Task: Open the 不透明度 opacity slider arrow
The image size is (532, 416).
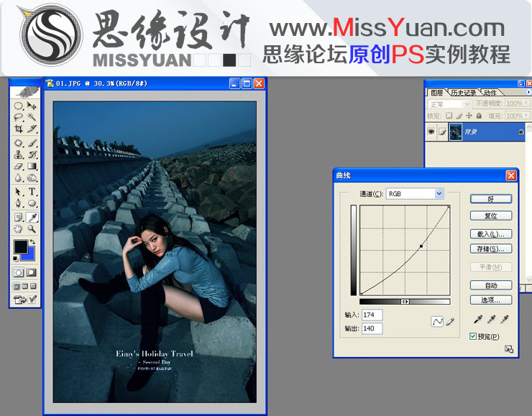Action: pyautogui.click(x=526, y=103)
